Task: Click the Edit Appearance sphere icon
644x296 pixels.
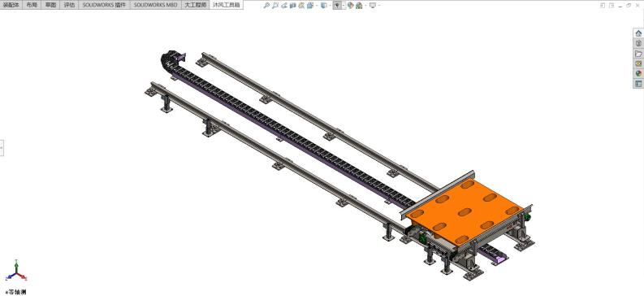Action: pos(350,6)
